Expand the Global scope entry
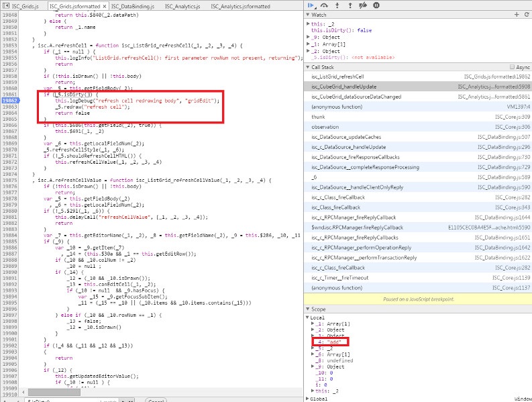The image size is (532, 402). (x=308, y=399)
